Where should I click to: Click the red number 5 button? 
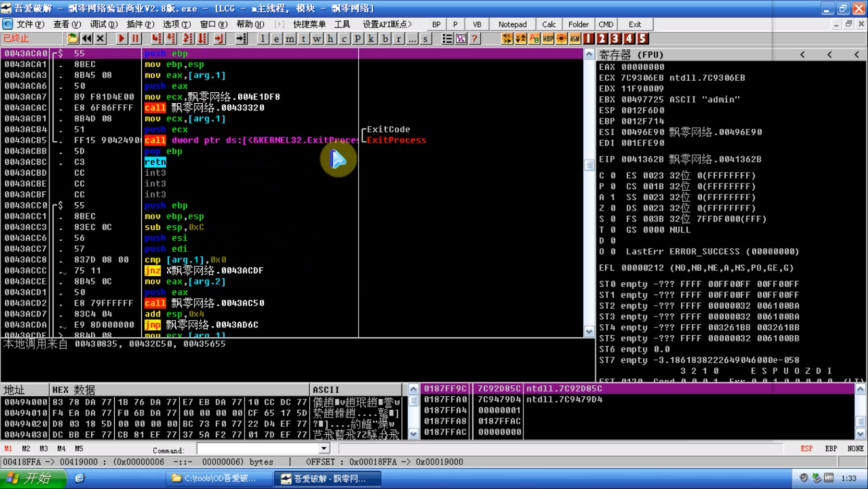[x=643, y=39]
